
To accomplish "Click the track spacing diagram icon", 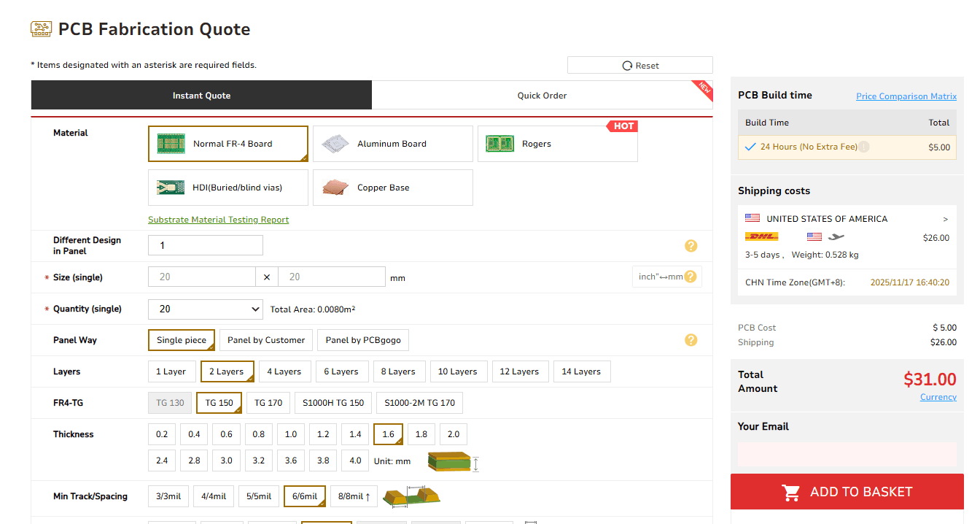I will point(412,496).
